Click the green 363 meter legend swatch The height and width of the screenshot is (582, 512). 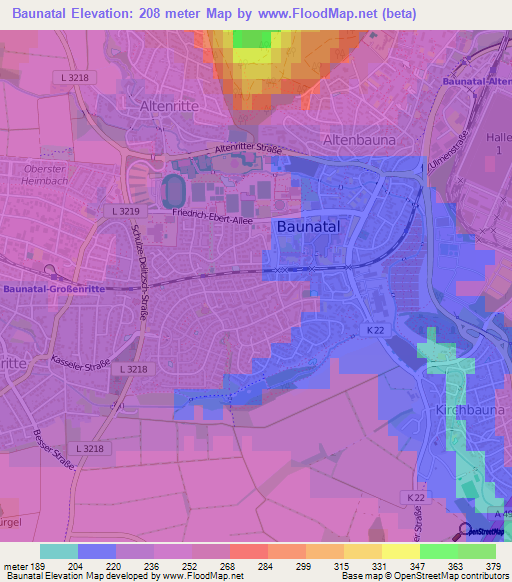click(439, 552)
